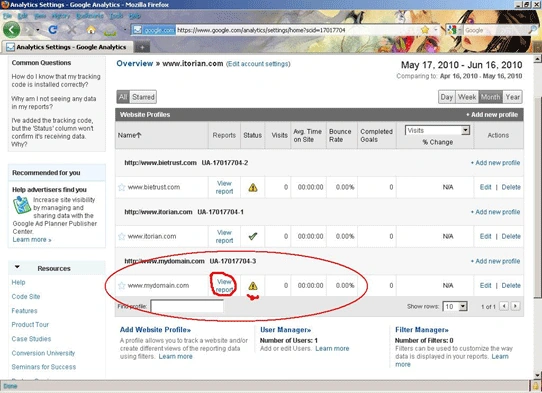Open the Show rows dropdown
This screenshot has width=542, height=393.
(455, 306)
